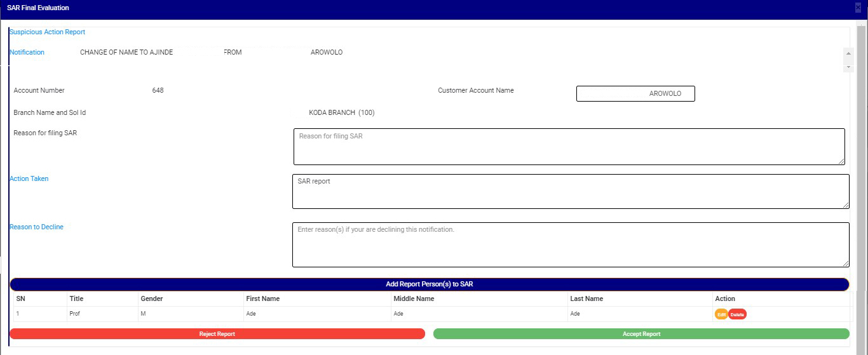Delete the Ade person row
The image size is (868, 355).
(x=737, y=314)
